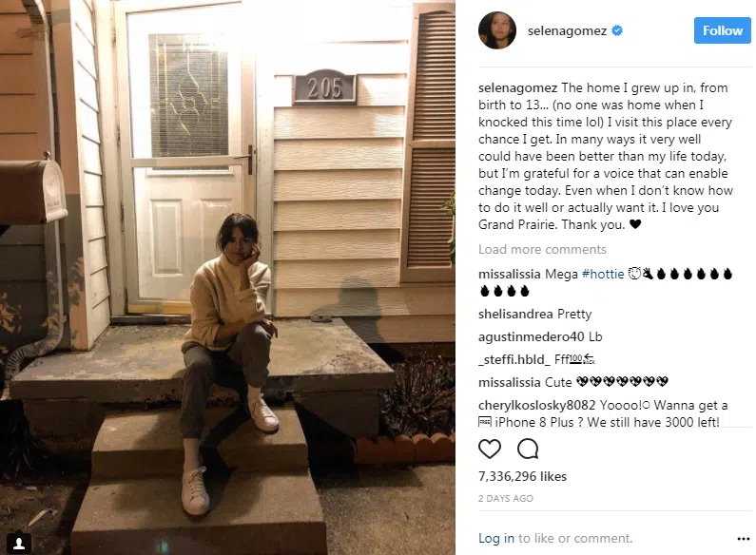
Task: View the 7,336,296 likes count
Action: [522, 476]
